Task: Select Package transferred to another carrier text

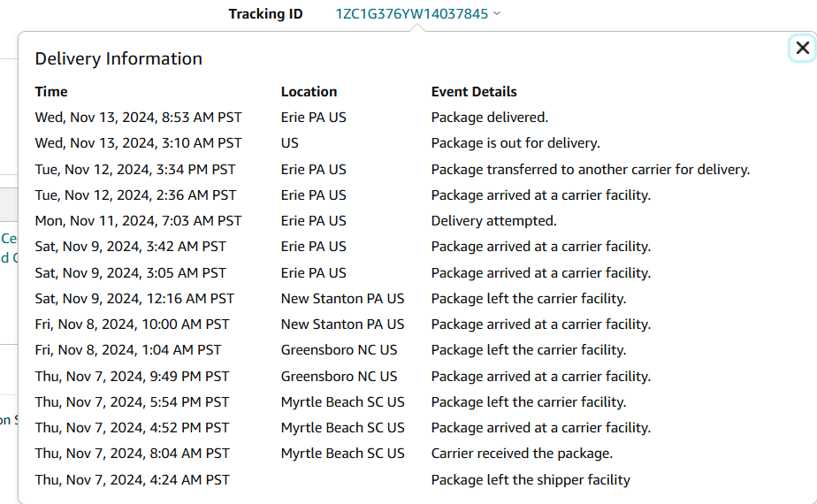Action: coord(591,170)
